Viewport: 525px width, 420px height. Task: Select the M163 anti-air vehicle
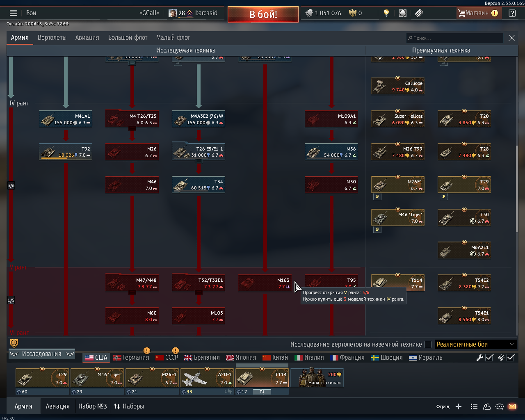click(265, 283)
